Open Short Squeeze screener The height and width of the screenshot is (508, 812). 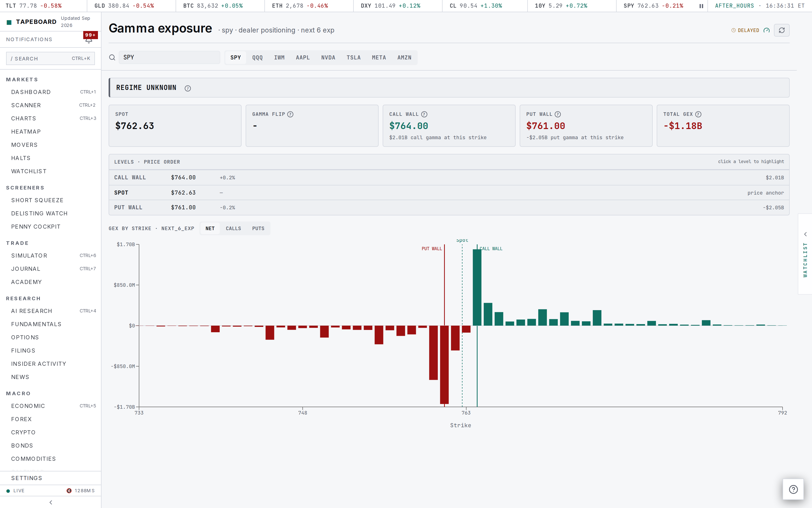coord(50,200)
